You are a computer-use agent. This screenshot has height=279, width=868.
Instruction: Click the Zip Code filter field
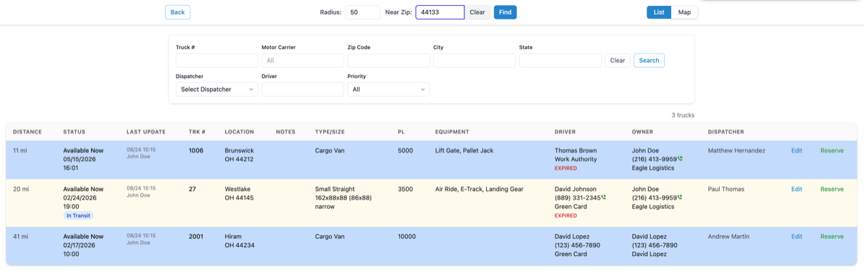388,61
